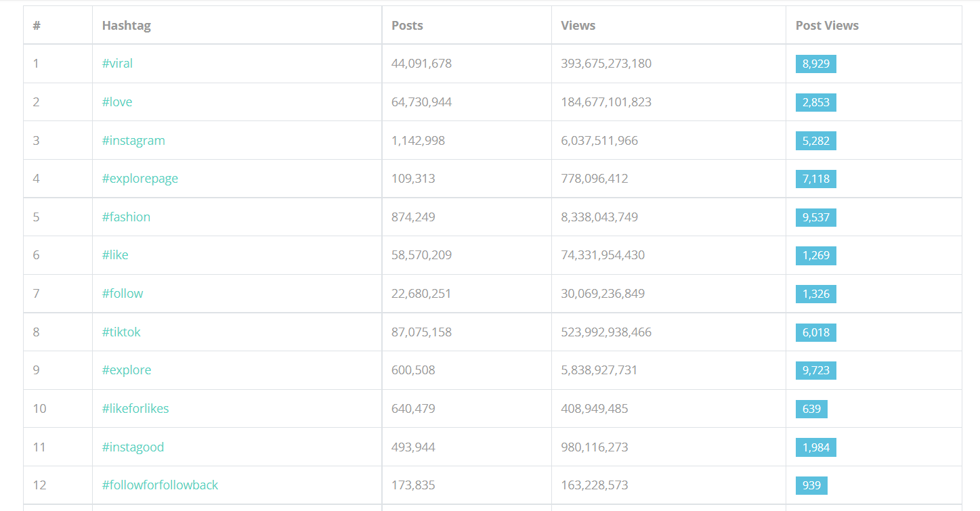Sort by the Posts column header
This screenshot has width=980, height=511.
[x=406, y=25]
